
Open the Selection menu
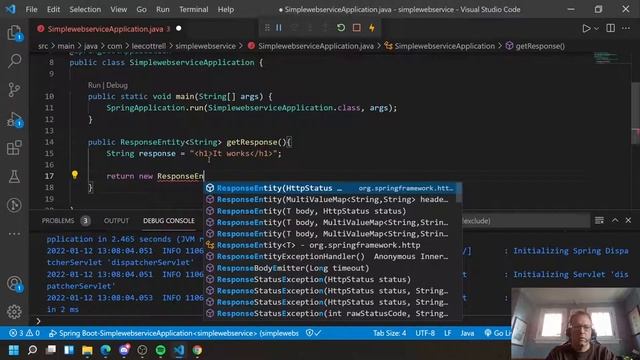(85, 9)
